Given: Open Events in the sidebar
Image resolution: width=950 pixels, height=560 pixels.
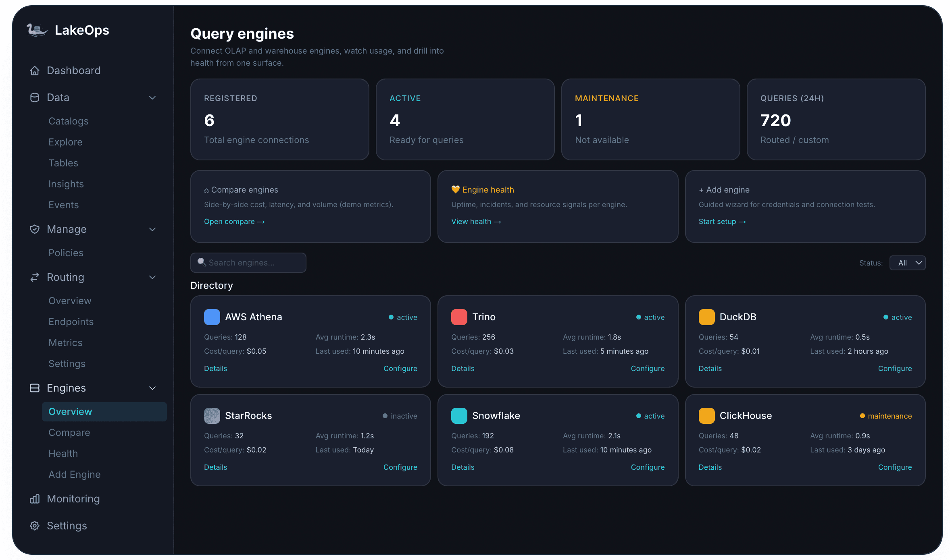Looking at the screenshot, I should click(64, 205).
